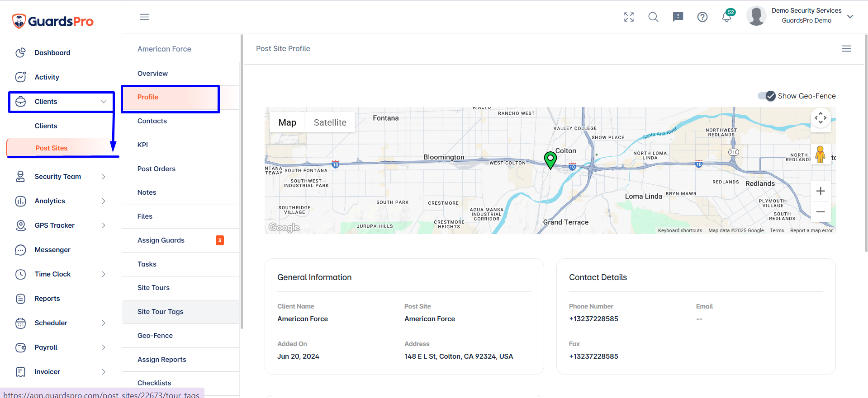Click the Time Clock icon
Viewport: 868px width, 398px height.
click(21, 274)
